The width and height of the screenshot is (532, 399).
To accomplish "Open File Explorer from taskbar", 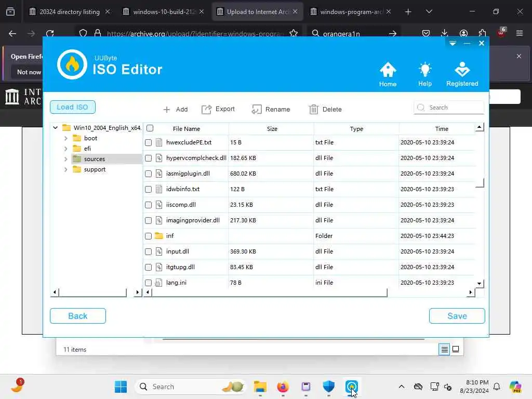I will (x=260, y=387).
